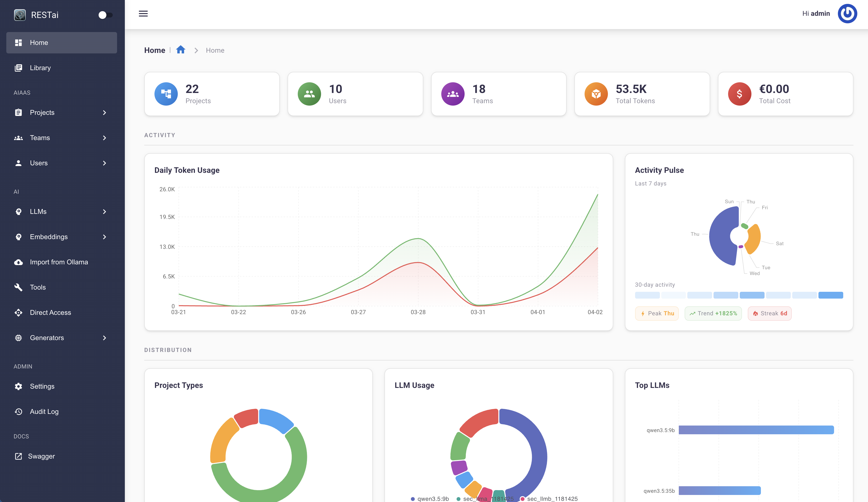Expand the Embeddings sidebar chevron
The height and width of the screenshot is (502, 868).
coord(104,237)
